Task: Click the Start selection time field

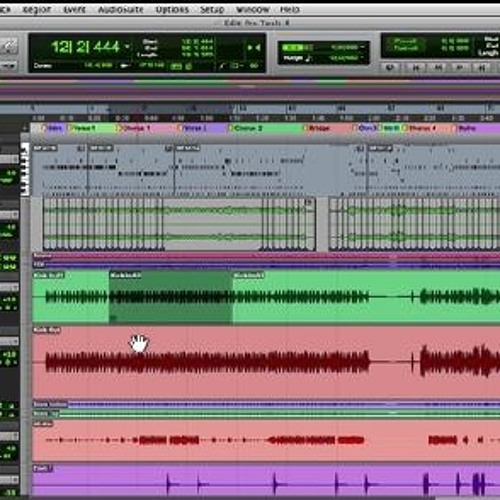Action: (197, 42)
